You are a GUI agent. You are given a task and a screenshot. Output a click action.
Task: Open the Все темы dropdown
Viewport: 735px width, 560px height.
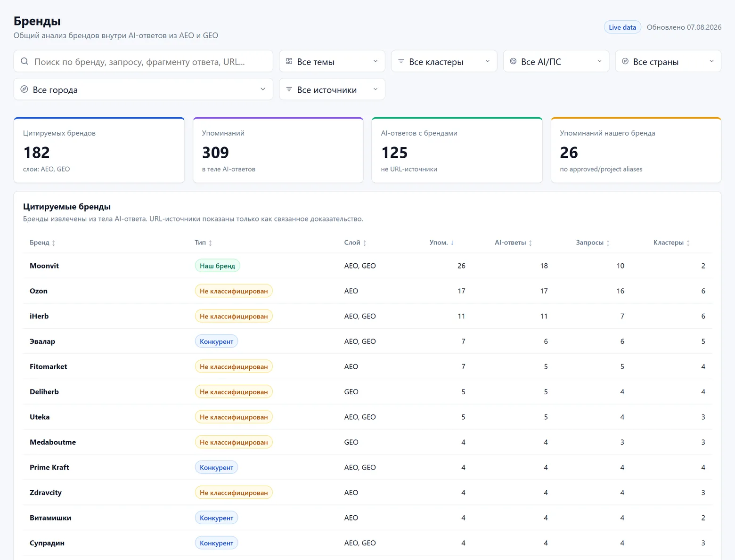tap(332, 61)
